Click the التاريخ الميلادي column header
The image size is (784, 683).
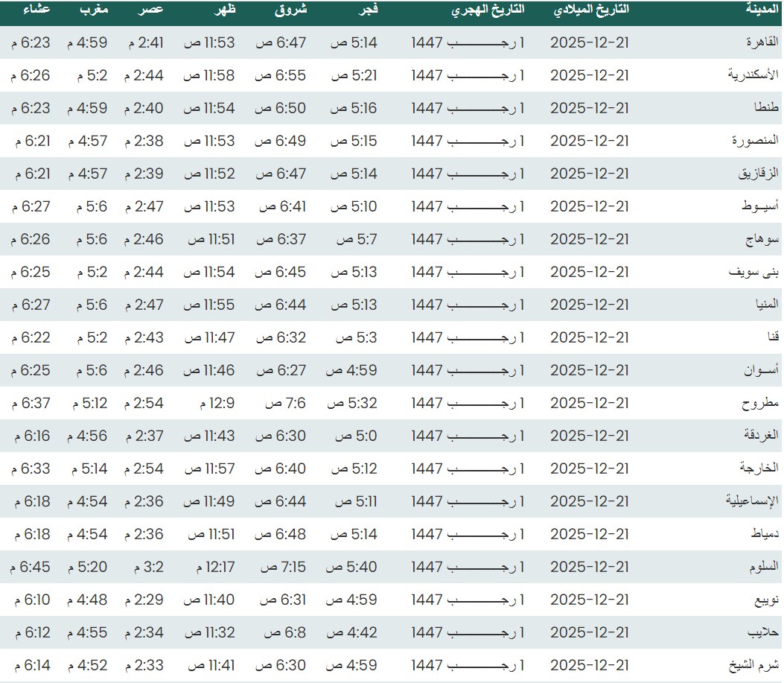(591, 10)
